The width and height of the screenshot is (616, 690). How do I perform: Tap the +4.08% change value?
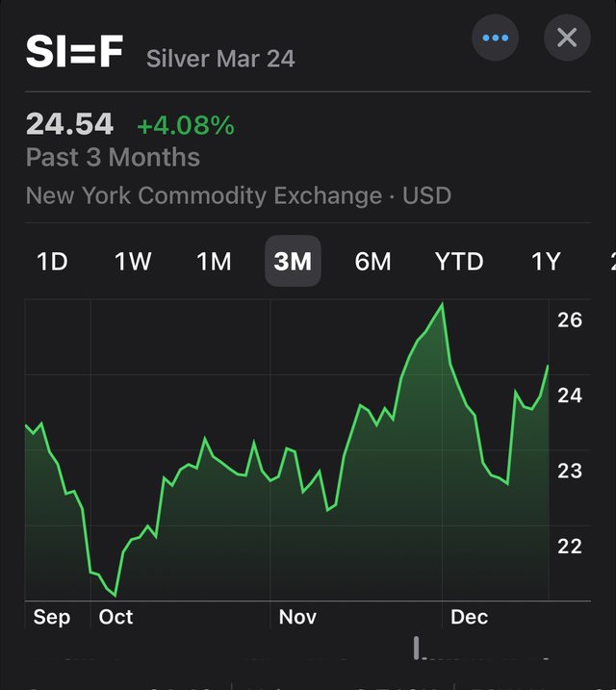186,125
